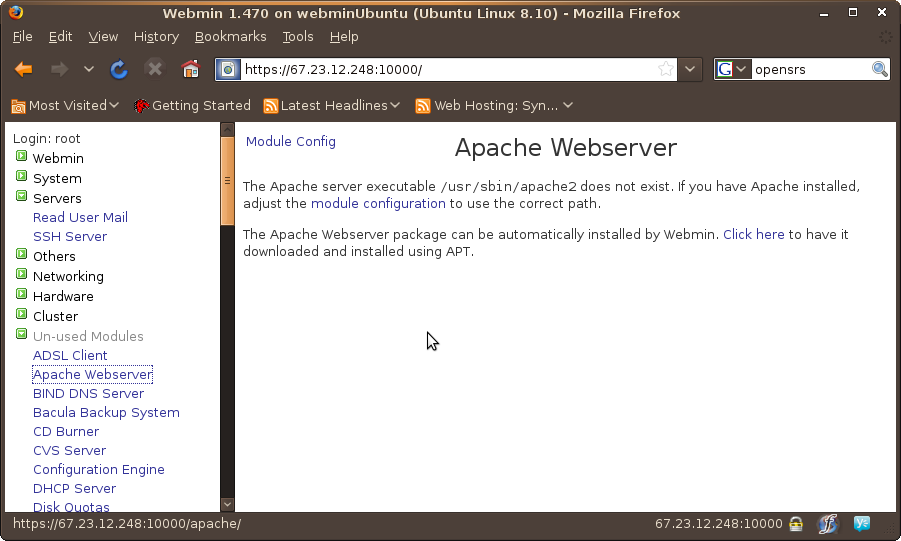Open the View menu
This screenshot has width=901, height=541.
[x=103, y=37]
